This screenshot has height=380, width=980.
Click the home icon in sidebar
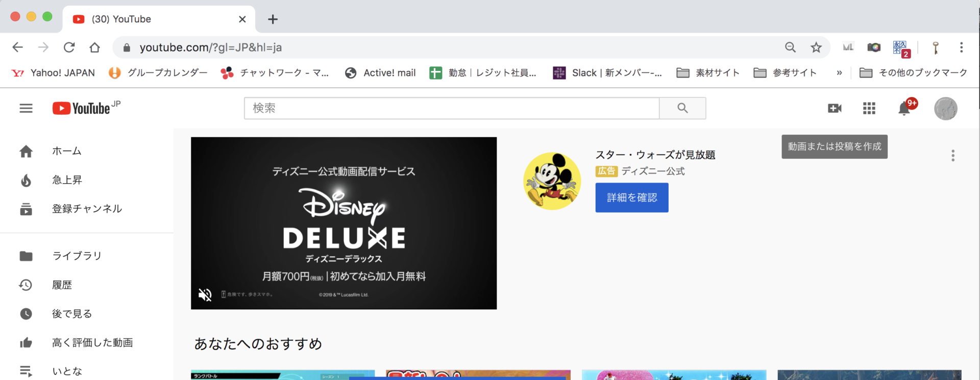coord(26,151)
